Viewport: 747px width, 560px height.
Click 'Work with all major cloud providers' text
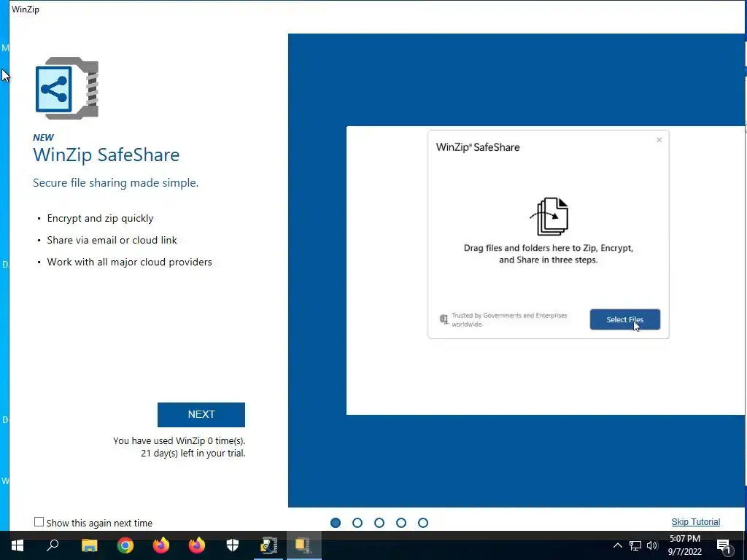[x=130, y=262]
